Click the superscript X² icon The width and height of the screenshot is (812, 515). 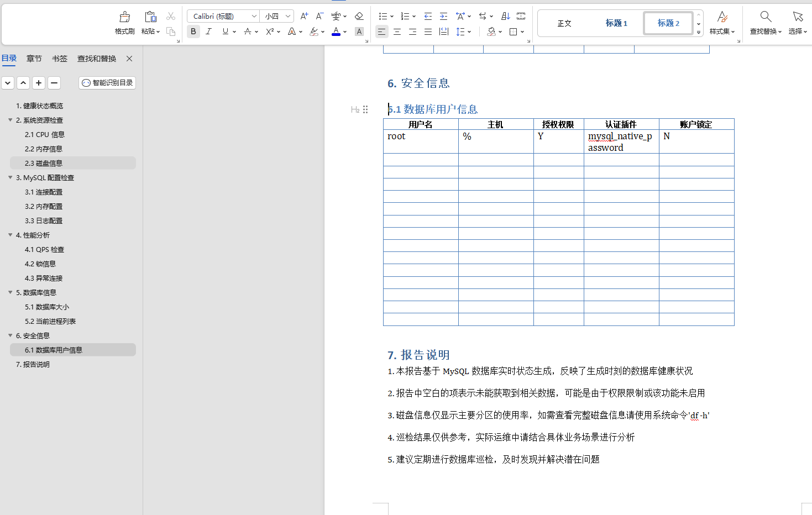point(270,31)
